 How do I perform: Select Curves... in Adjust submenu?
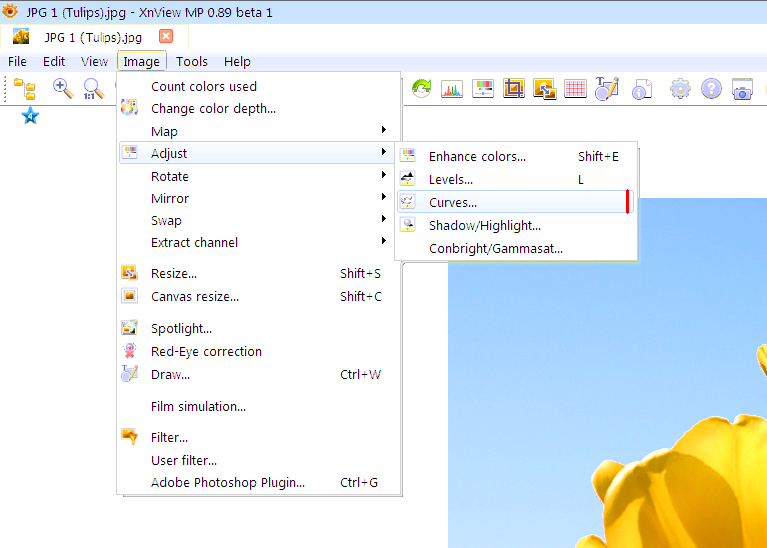click(x=516, y=202)
